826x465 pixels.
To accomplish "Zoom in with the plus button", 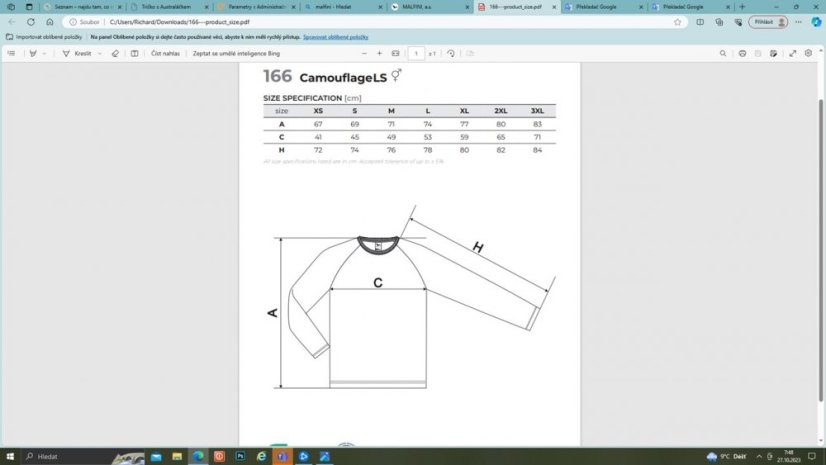I will click(379, 53).
